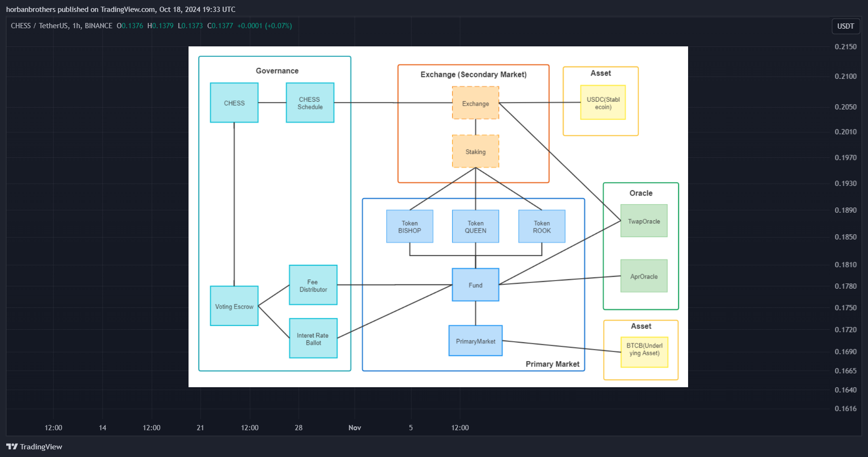Click the Asset heading above USDC
Viewport: 868px width, 457px height.
click(601, 73)
